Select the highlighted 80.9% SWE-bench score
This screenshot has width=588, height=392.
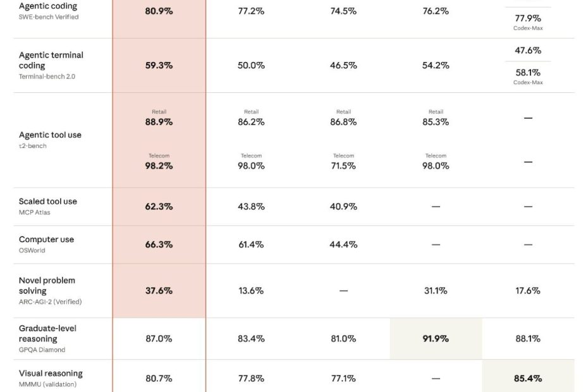[159, 11]
